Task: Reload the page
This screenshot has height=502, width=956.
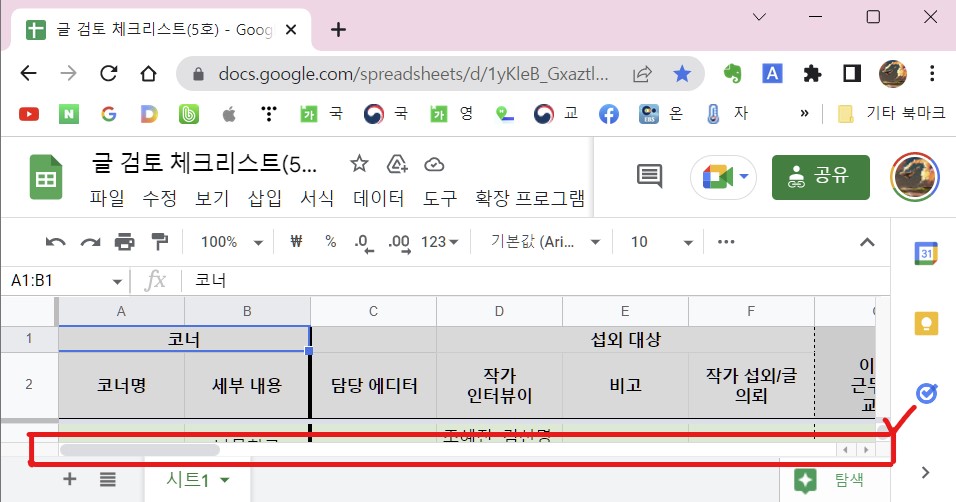Action: pyautogui.click(x=109, y=74)
